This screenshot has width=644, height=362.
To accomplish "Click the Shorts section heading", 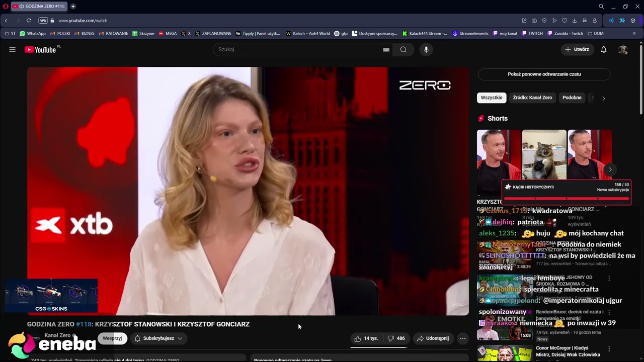I will (x=498, y=118).
